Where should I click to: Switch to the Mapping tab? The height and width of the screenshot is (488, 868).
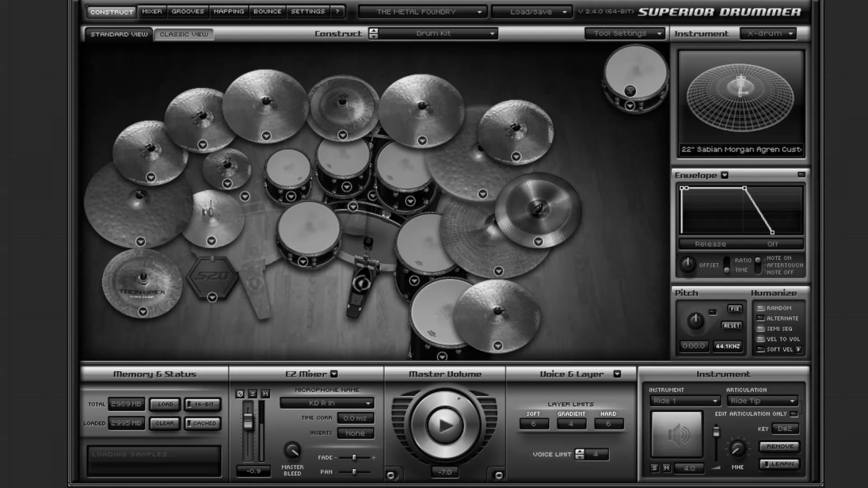click(229, 12)
